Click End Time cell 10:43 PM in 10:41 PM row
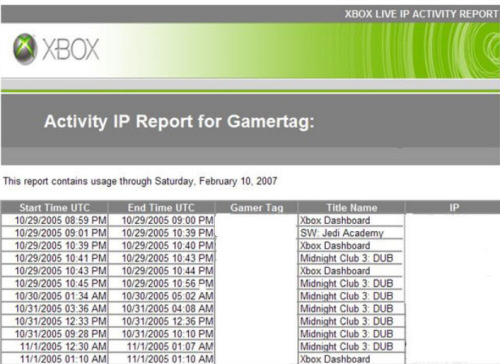This screenshot has width=500, height=364. [x=162, y=258]
